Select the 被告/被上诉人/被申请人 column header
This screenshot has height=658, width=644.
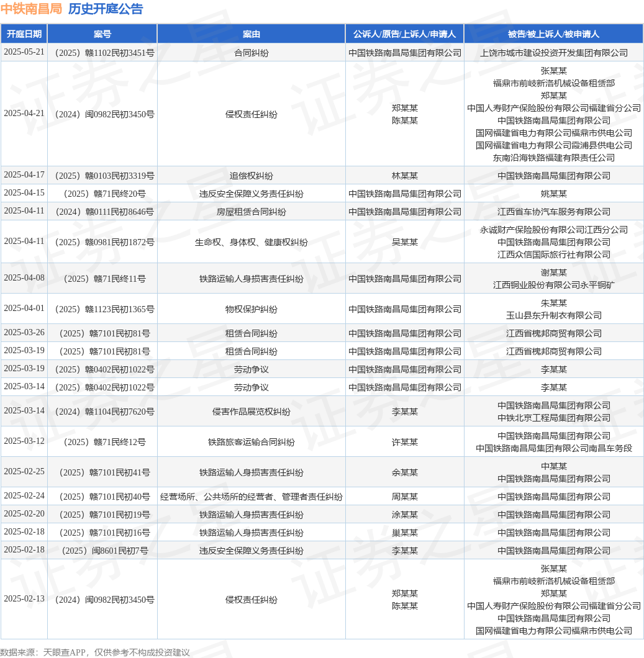coord(554,34)
